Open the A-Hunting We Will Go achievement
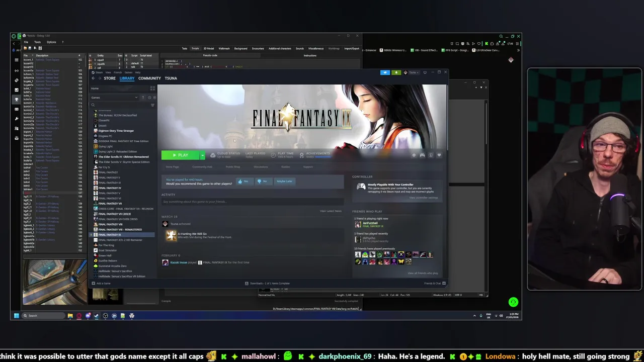The image size is (644, 362). pyautogui.click(x=192, y=234)
